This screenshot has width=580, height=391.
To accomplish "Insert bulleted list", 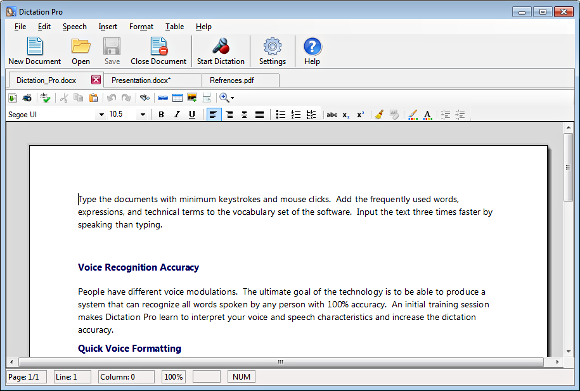I will [280, 115].
